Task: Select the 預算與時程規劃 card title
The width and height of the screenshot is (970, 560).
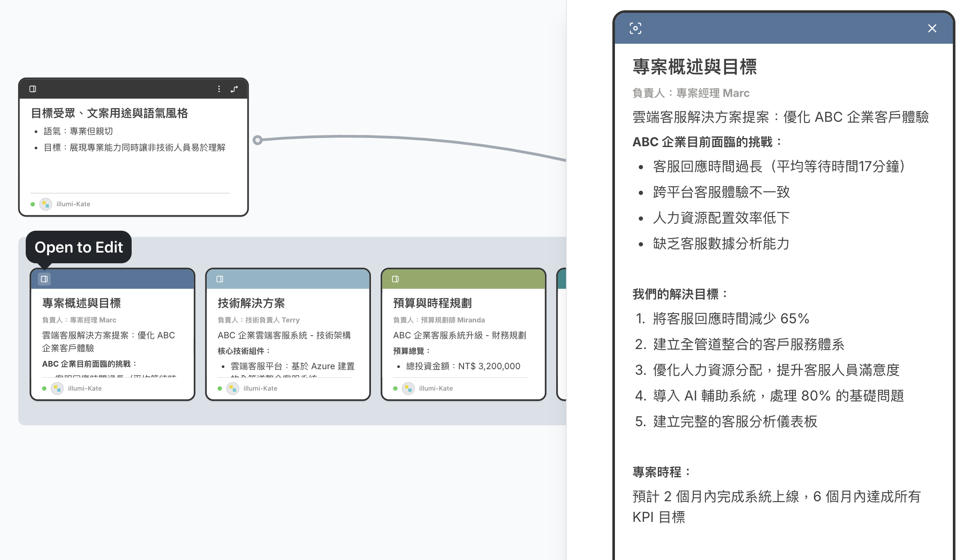Action: [432, 303]
